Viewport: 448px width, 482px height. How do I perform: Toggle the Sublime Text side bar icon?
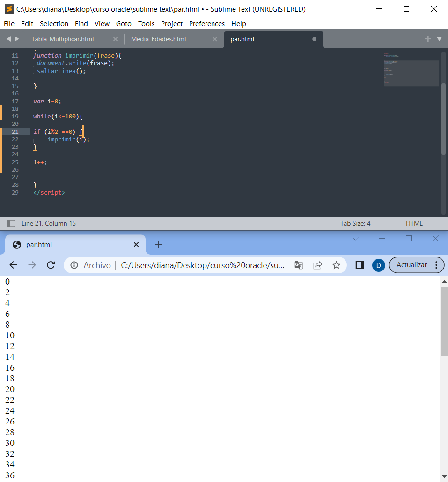[x=11, y=224]
